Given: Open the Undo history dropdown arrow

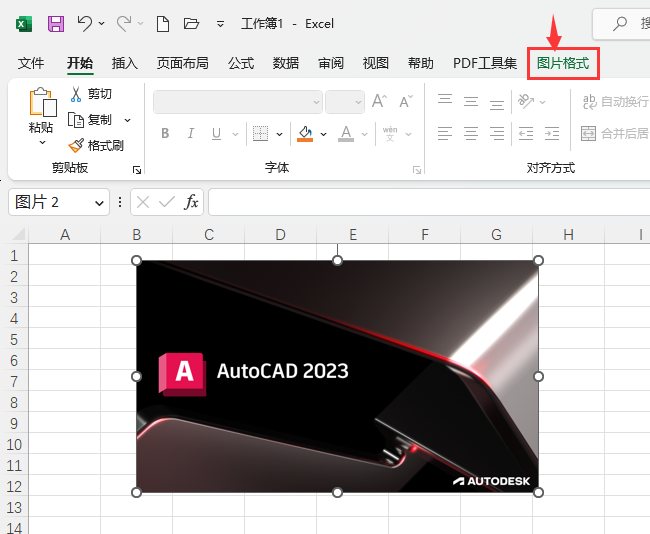Looking at the screenshot, I should pos(102,24).
